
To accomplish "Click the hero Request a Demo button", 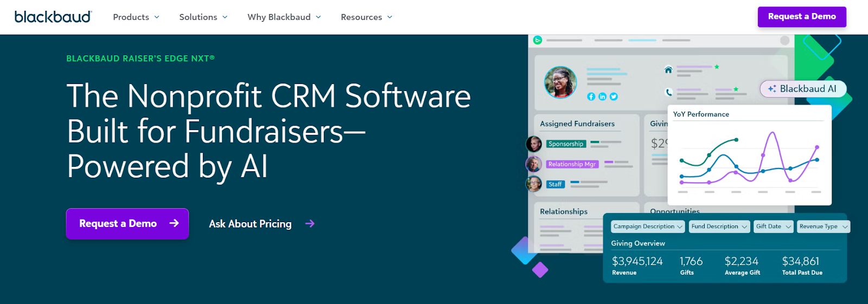I will click(127, 224).
